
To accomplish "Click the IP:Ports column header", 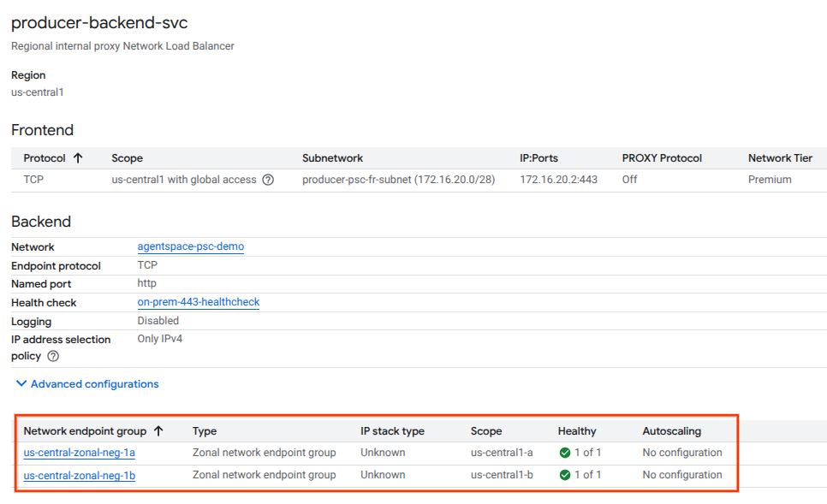I will coord(538,158).
